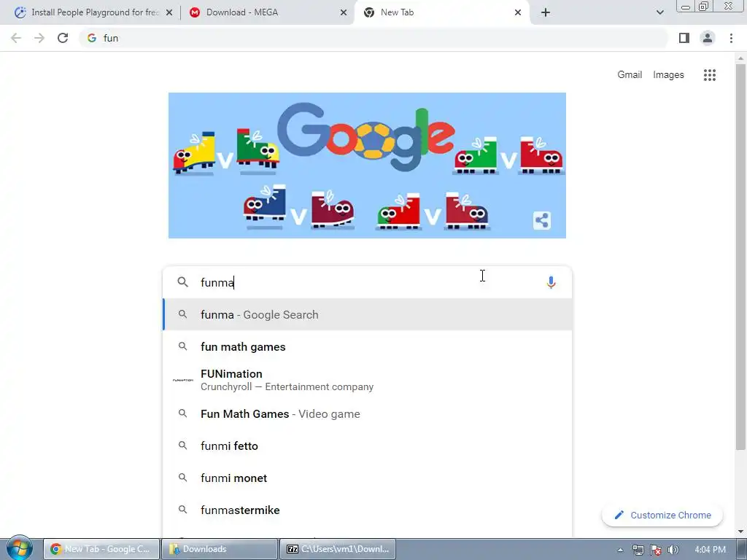Click the scrollbar up arrow
Screen dimensions: 747x560
[740, 58]
